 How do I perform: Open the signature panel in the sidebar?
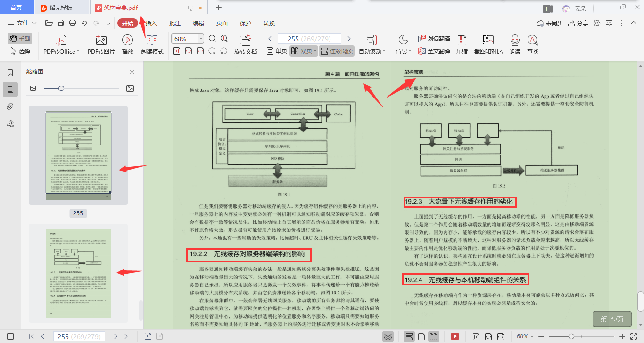10,123
